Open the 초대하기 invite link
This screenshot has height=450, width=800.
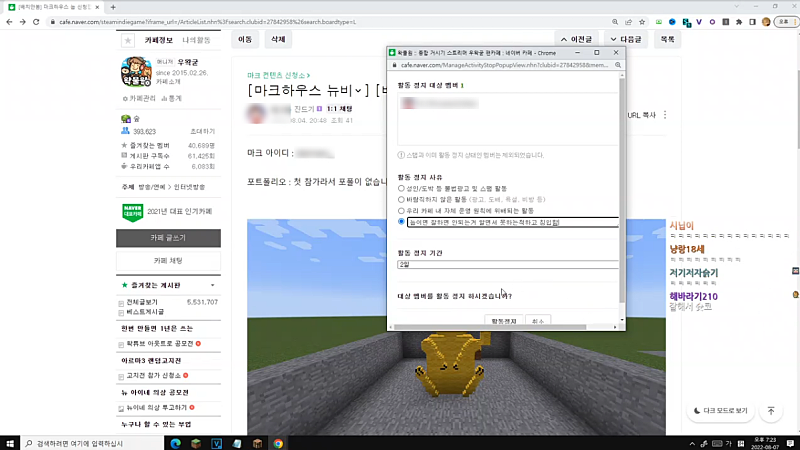pos(203,132)
